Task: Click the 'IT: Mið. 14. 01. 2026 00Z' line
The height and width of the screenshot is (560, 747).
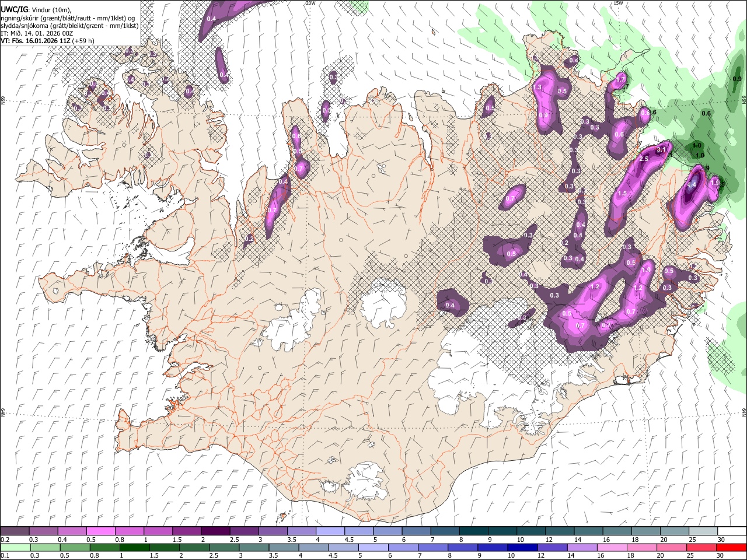Action: click(37, 33)
